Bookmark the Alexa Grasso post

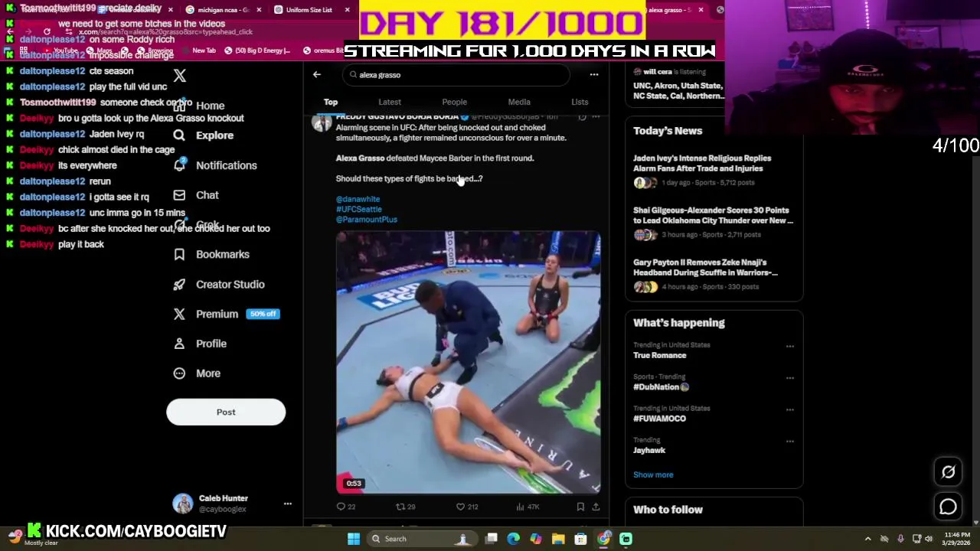tap(580, 507)
